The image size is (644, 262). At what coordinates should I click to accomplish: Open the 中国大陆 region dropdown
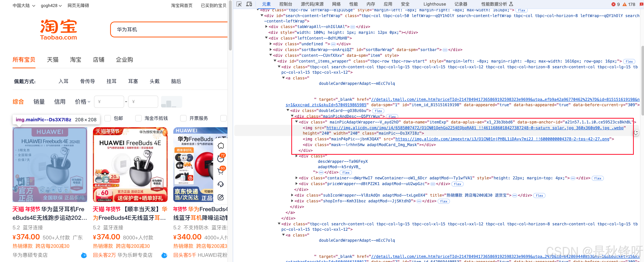click(x=24, y=6)
